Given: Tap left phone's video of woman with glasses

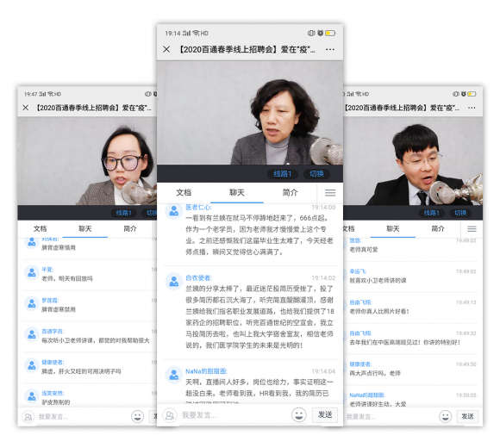Looking at the screenshot, I should click(87, 161).
